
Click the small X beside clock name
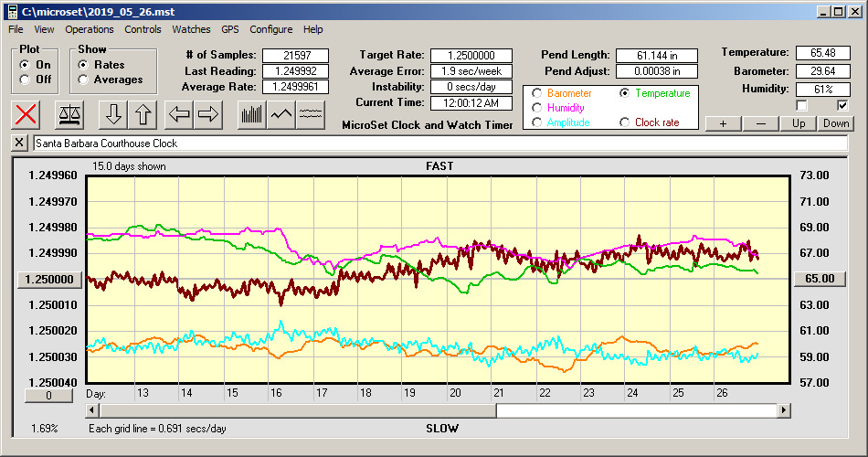[19, 143]
